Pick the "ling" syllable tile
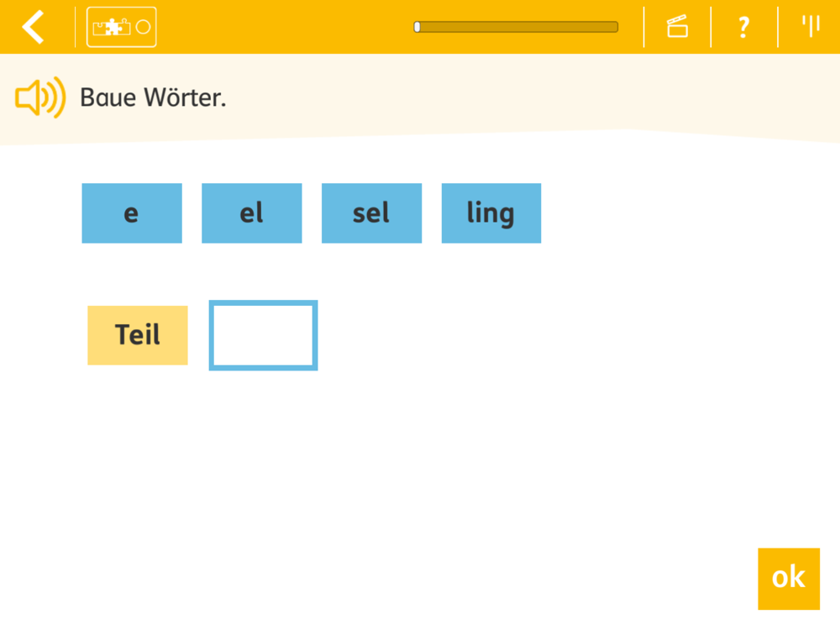This screenshot has height=630, width=840. (491, 213)
